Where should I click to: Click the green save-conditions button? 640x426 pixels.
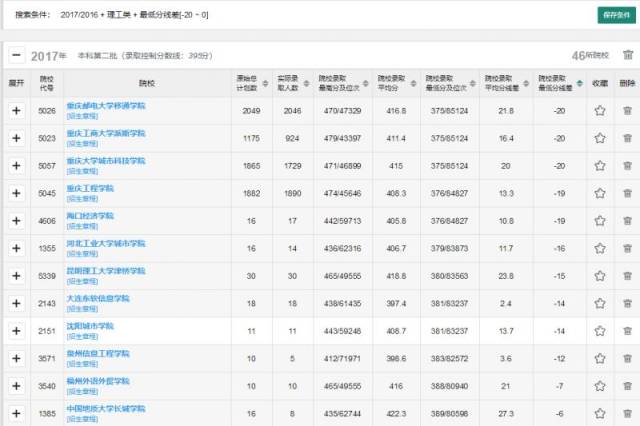616,15
